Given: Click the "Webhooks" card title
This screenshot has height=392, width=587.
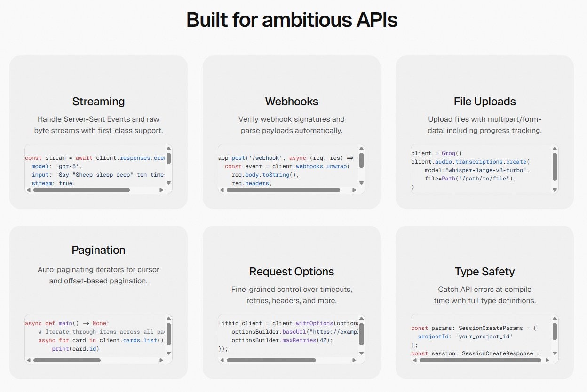Looking at the screenshot, I should coord(292,102).
